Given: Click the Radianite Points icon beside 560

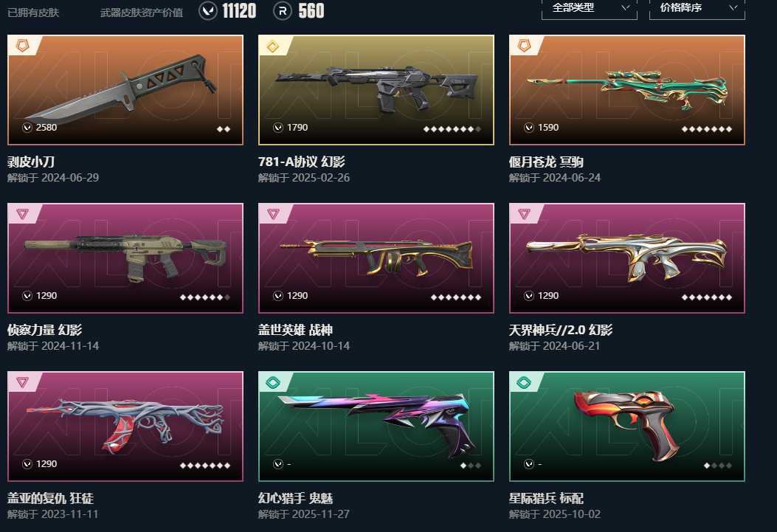Looking at the screenshot, I should pos(283,10).
